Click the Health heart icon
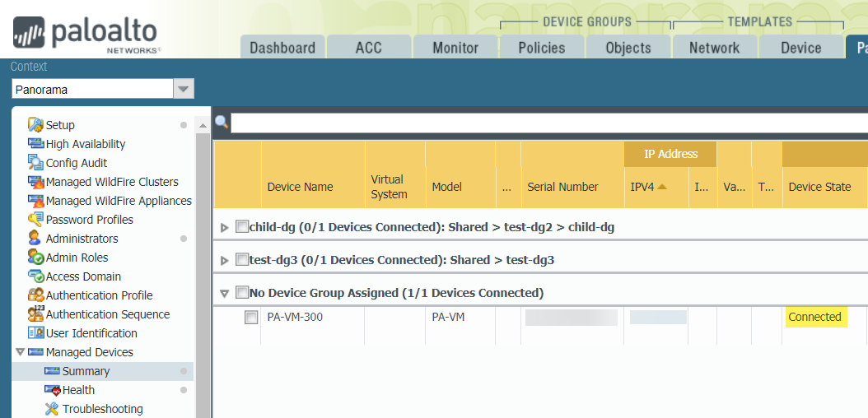868x418 pixels. 52,390
